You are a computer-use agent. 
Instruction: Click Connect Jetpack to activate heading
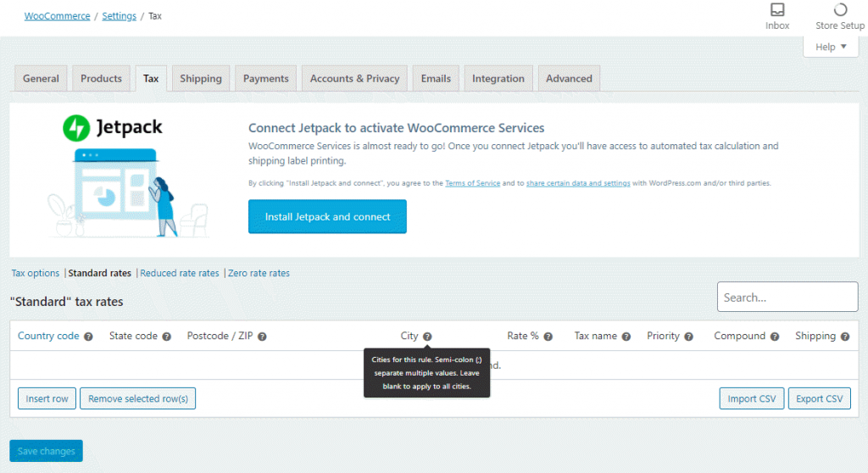click(397, 128)
